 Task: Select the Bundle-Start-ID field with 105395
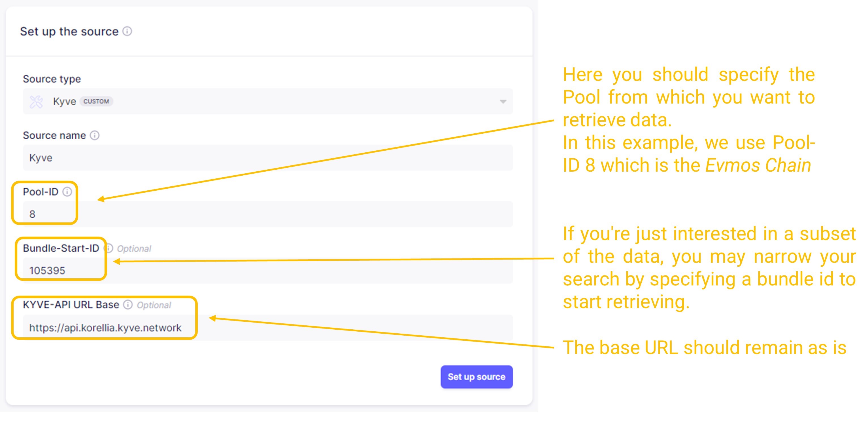[x=267, y=271]
